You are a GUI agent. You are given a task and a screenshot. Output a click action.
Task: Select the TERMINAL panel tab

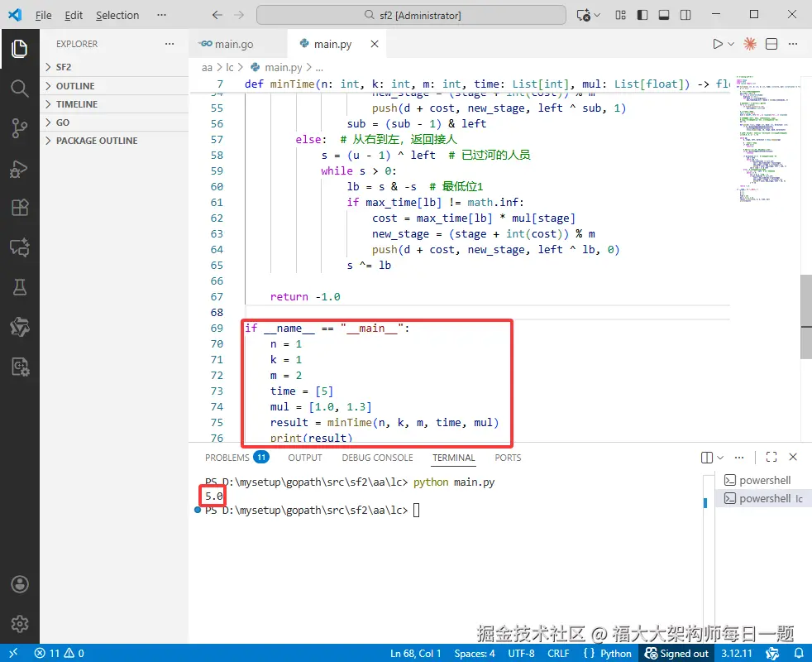tap(454, 458)
